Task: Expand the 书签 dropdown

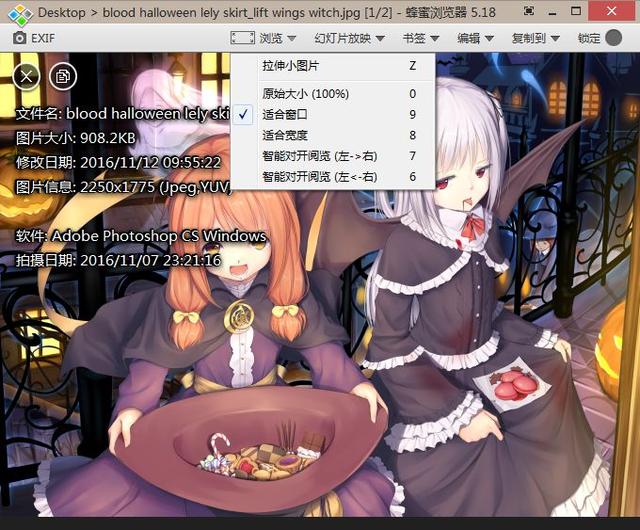Action: 421,38
